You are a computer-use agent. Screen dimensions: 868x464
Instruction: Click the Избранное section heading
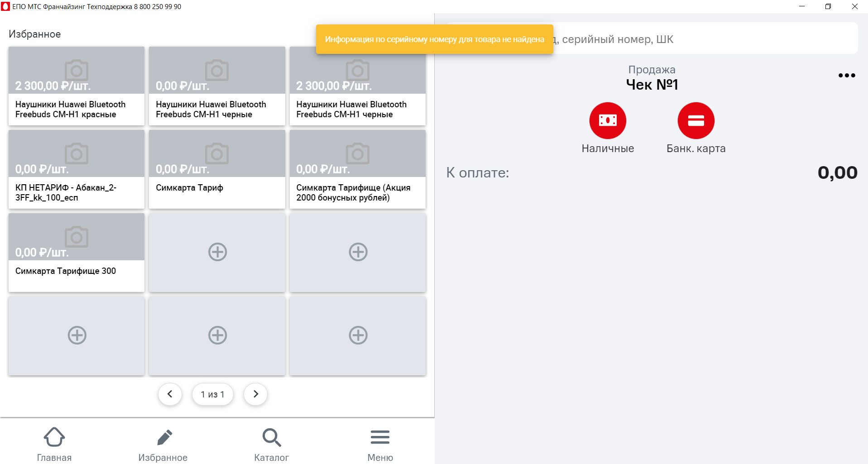(x=35, y=34)
